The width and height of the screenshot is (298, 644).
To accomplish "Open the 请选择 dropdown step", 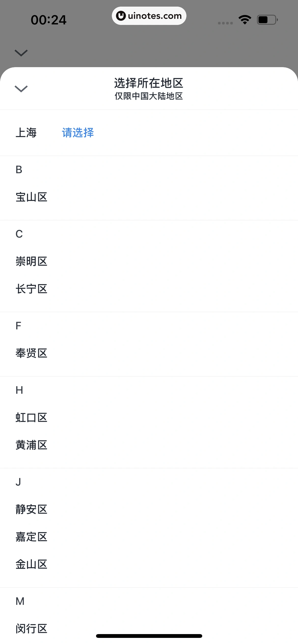I will click(78, 133).
